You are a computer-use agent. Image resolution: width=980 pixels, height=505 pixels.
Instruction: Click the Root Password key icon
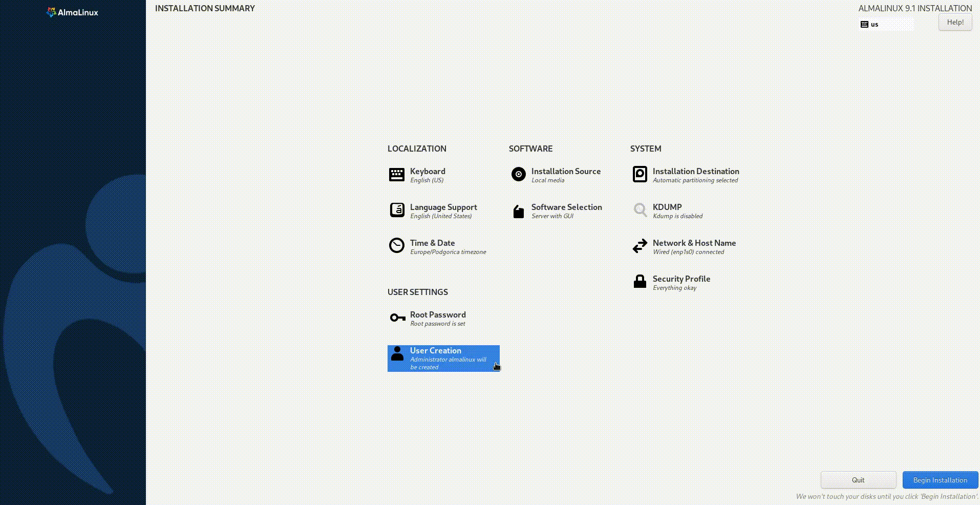coord(397,318)
